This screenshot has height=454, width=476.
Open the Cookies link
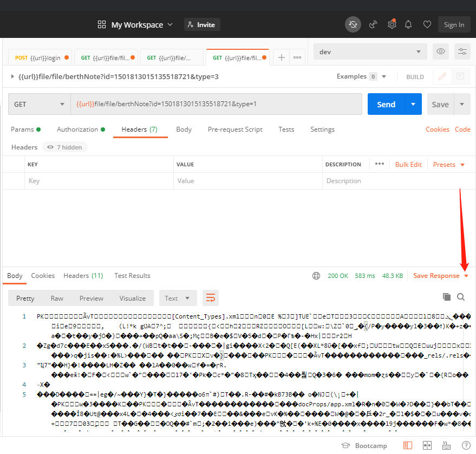(438, 129)
